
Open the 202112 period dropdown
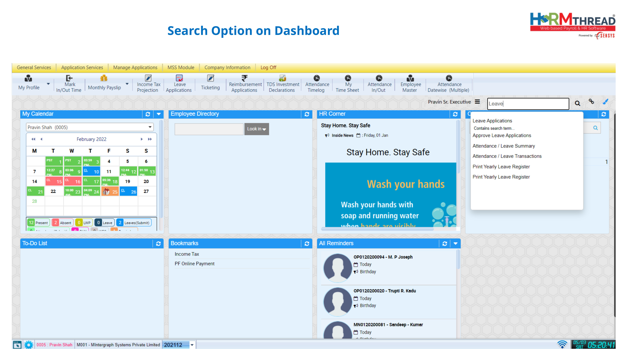(192, 345)
